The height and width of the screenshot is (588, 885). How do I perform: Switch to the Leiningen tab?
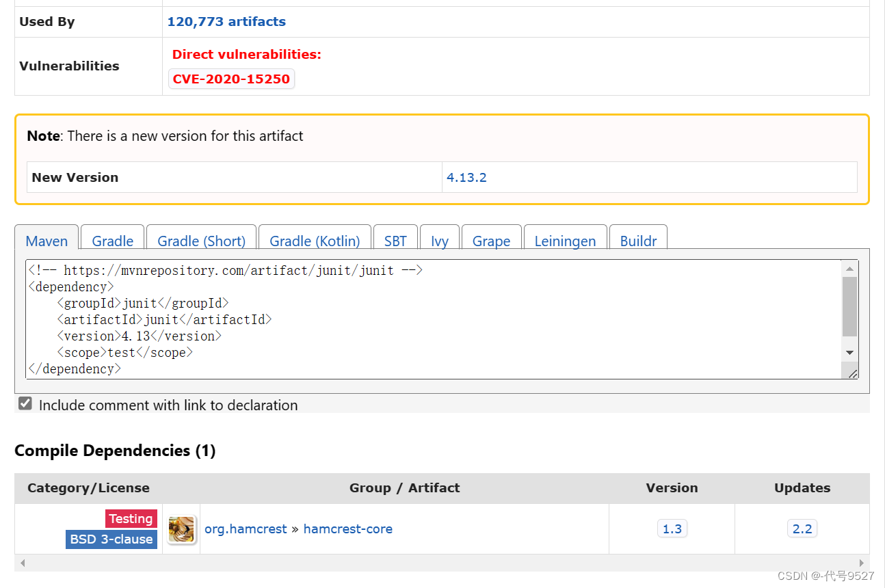click(x=565, y=241)
